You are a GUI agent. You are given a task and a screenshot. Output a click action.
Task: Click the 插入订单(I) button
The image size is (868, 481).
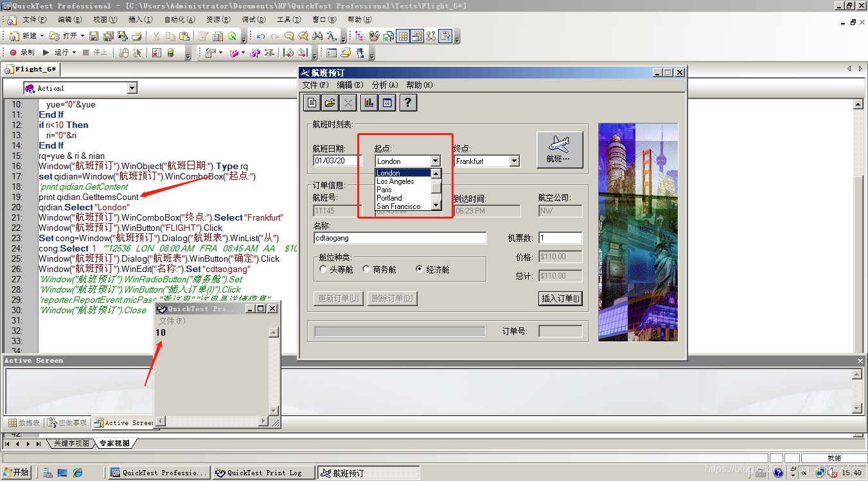[560, 298]
